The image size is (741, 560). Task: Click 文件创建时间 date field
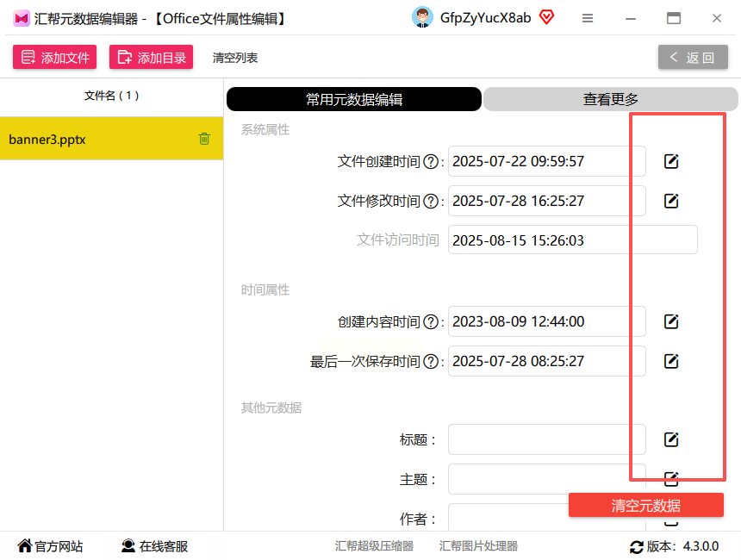coord(547,161)
